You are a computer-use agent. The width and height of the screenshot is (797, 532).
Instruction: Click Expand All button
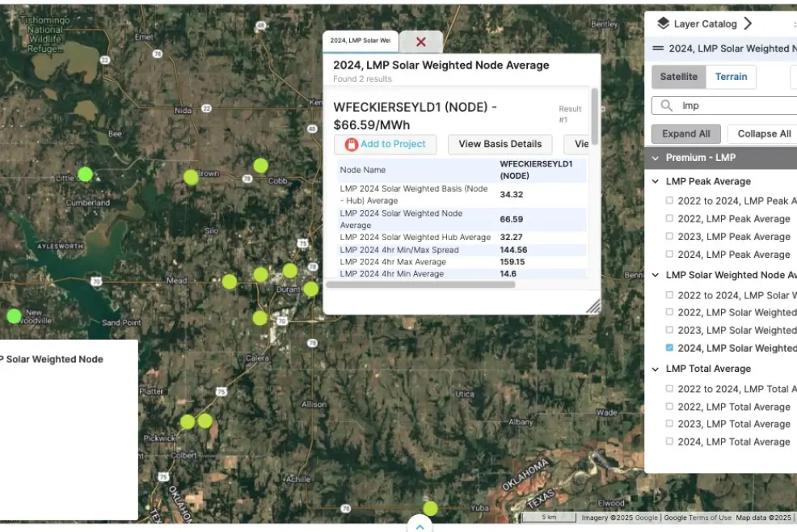[x=685, y=133]
